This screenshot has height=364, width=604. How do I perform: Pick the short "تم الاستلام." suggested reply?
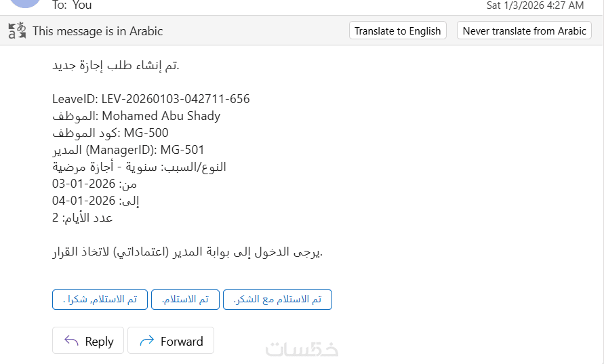[185, 300]
